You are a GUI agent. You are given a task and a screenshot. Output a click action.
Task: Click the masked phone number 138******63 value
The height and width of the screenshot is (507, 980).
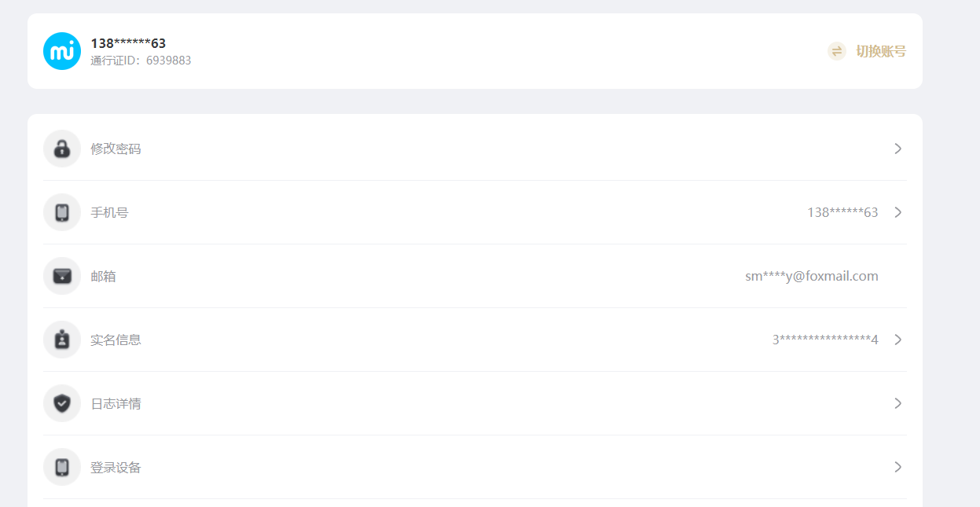point(842,212)
